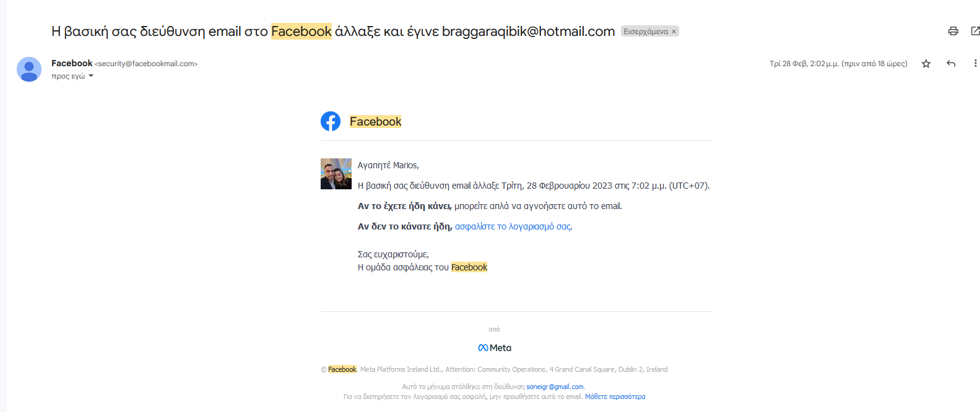Screen dimensions: 980x412
Task: Open the ασφαλίστε το λογαριασμό σας link
Action: (x=513, y=226)
